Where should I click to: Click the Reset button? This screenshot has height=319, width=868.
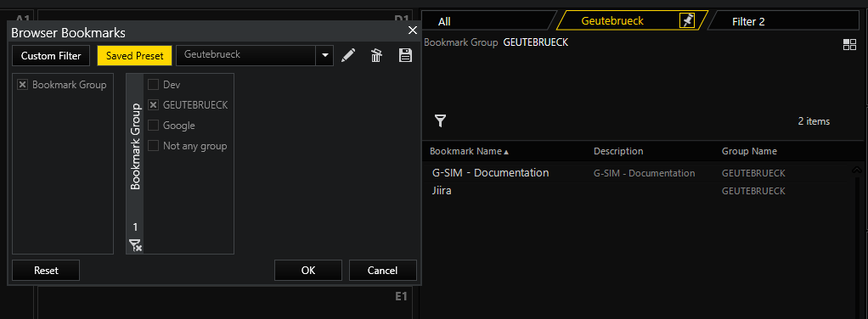click(46, 271)
